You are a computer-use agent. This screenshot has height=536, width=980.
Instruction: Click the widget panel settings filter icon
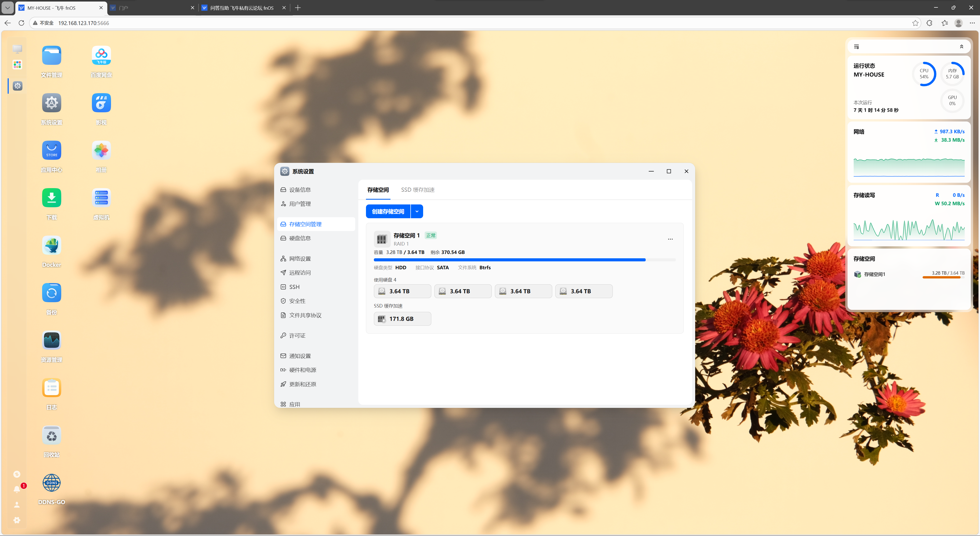(856, 47)
